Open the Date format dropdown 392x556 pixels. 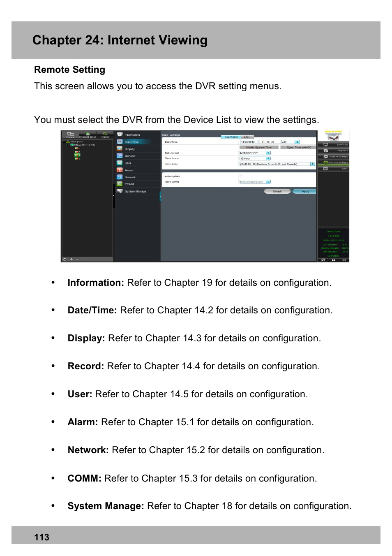(x=255, y=153)
